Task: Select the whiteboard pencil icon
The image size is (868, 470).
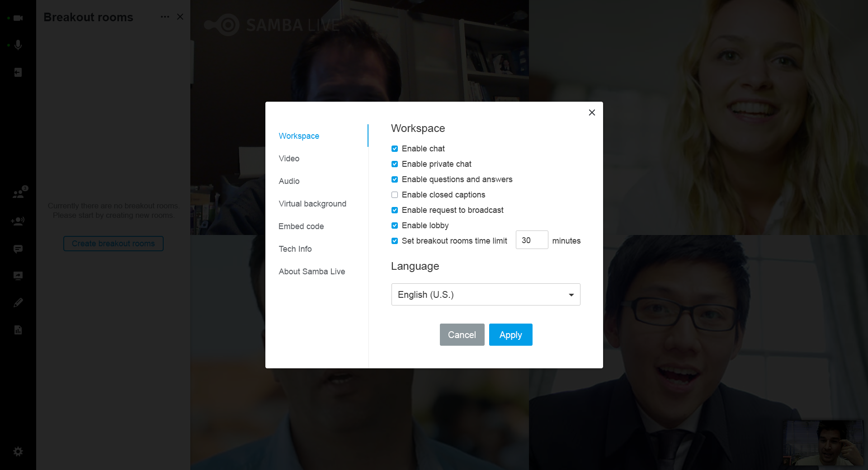Action: pyautogui.click(x=18, y=303)
